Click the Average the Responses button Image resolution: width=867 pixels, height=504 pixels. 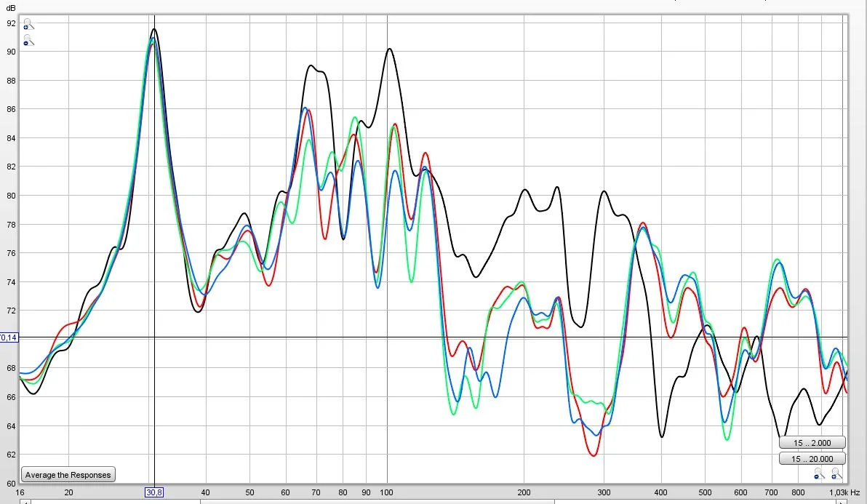(68, 475)
